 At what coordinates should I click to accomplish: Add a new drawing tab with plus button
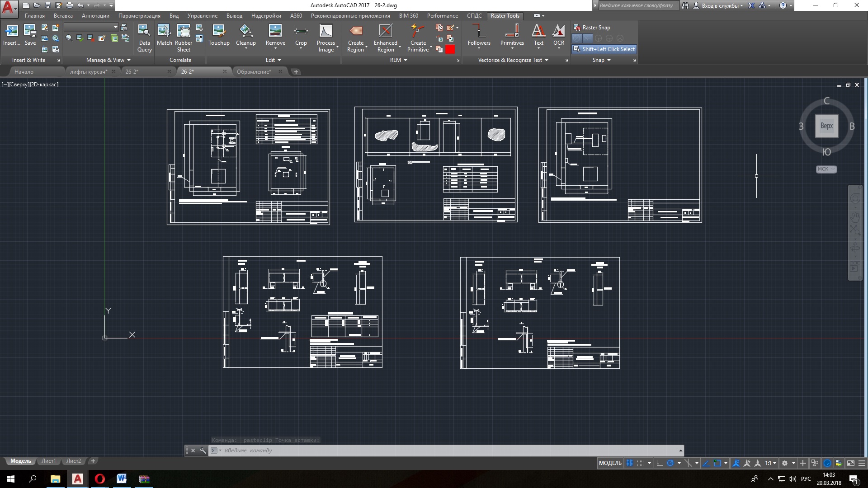(x=296, y=72)
